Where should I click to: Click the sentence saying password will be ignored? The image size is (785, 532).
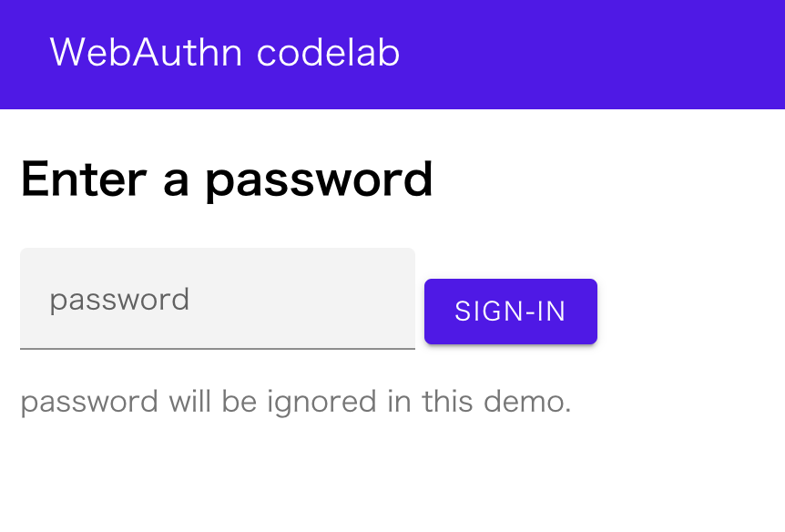coord(296,401)
